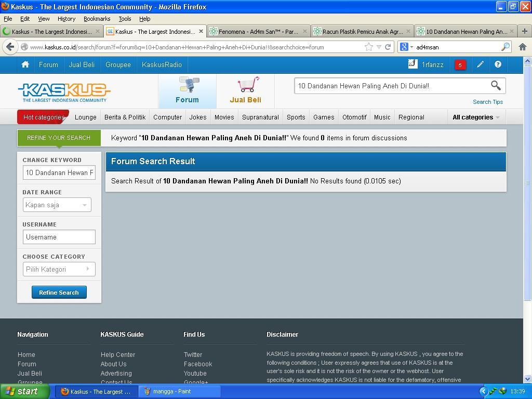Screen dimensions: 532x399
Task: Select the Jual Beli shopping cart icon
Action: (x=246, y=91)
